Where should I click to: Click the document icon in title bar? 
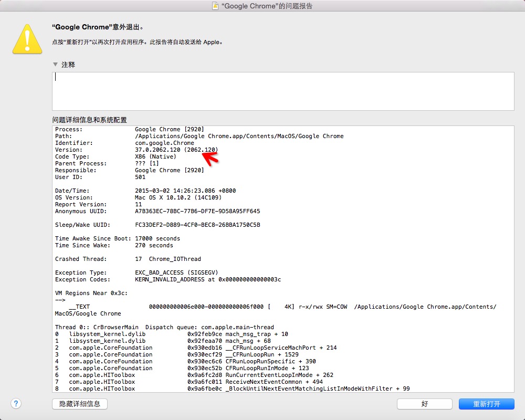(215, 6)
